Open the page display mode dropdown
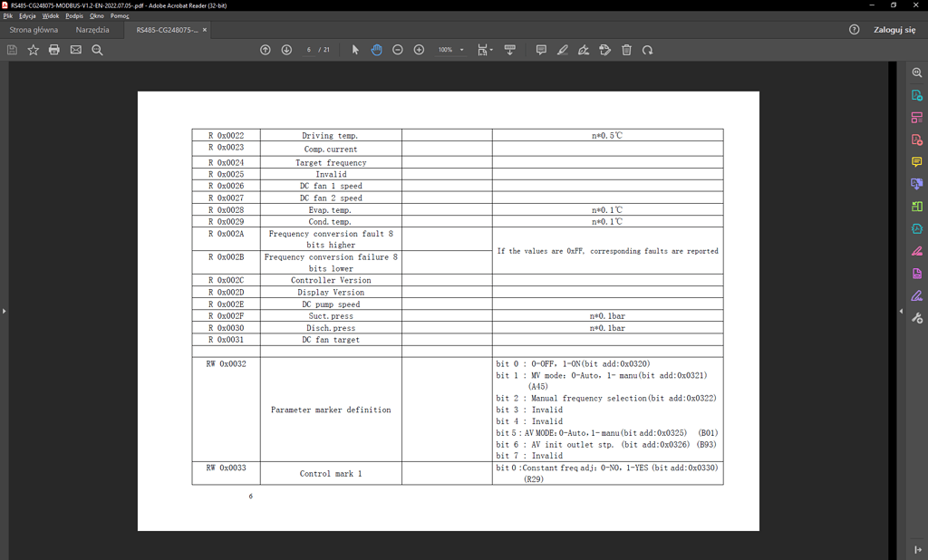 coord(486,50)
